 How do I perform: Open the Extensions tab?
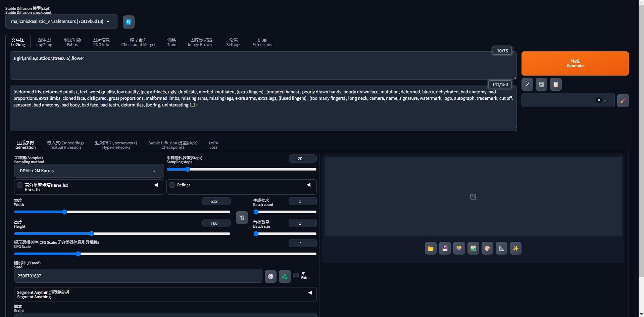click(x=262, y=42)
